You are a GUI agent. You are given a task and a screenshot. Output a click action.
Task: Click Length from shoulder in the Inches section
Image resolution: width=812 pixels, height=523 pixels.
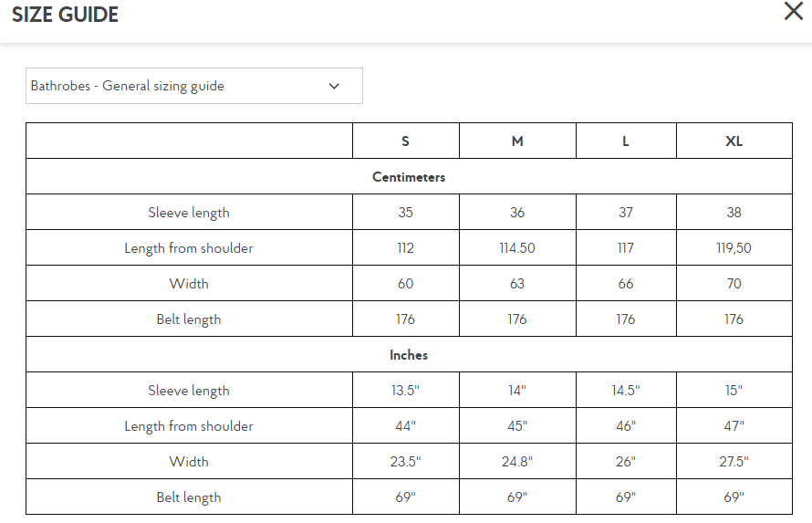(x=189, y=426)
